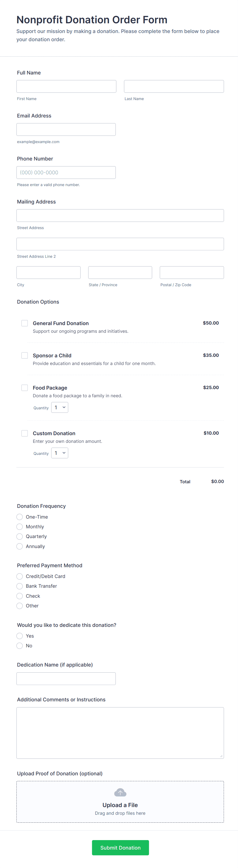Select Credit/Debit Card payment method
The image size is (238, 868).
pyautogui.click(x=19, y=576)
